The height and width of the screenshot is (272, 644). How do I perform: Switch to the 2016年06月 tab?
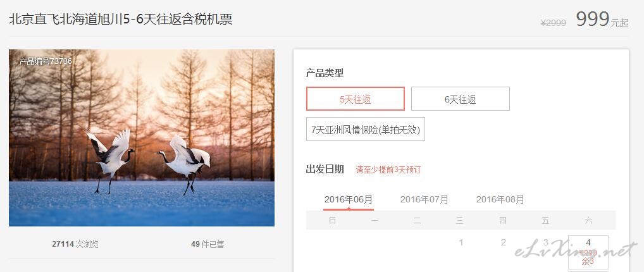349,200
